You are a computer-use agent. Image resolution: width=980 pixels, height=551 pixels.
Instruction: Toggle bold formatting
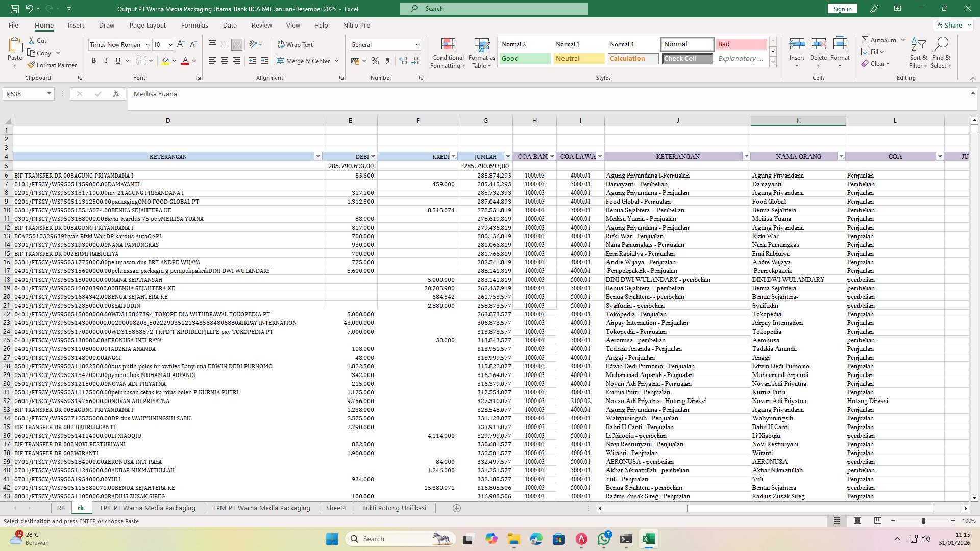pos(94,60)
